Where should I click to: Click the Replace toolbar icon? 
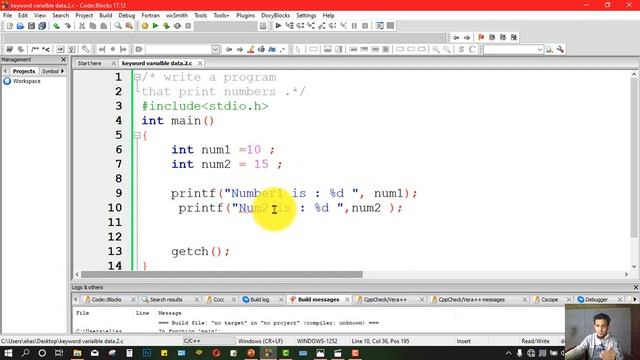[129, 26]
